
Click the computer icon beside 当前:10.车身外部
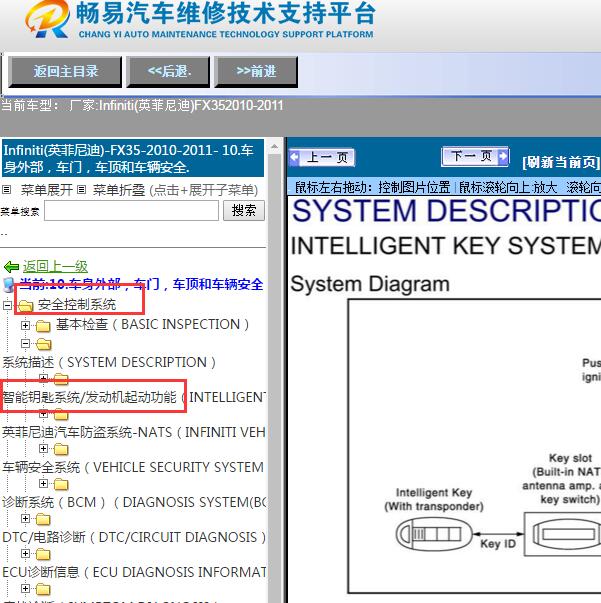[x=8, y=285]
